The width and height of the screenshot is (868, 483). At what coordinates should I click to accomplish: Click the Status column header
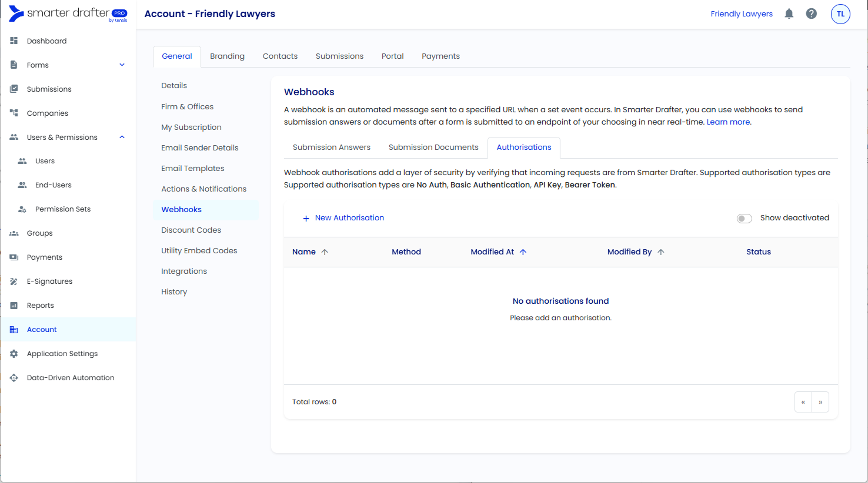click(x=759, y=252)
